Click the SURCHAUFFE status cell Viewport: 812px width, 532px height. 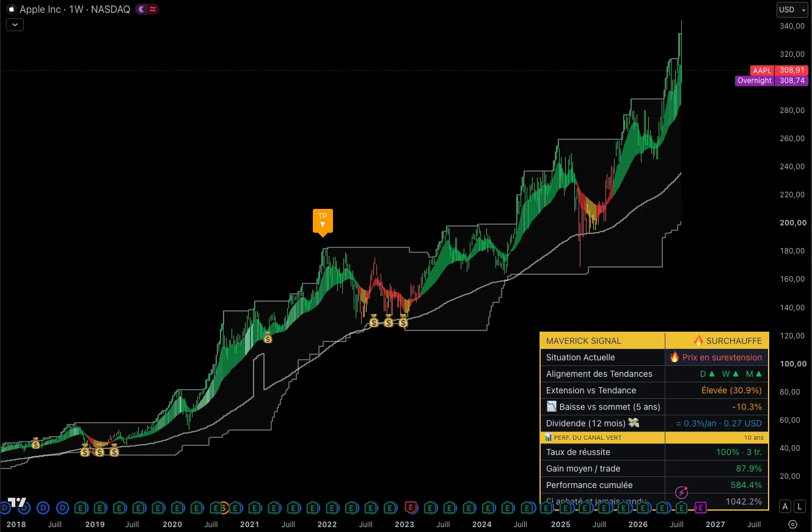[x=717, y=341]
